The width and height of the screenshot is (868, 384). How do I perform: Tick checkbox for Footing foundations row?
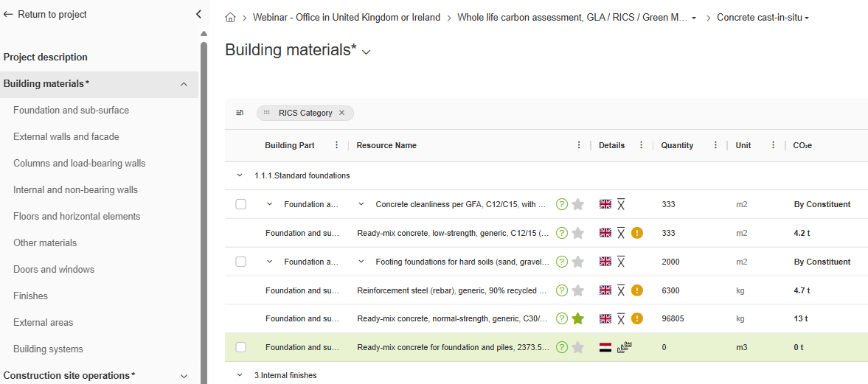pyautogui.click(x=241, y=262)
